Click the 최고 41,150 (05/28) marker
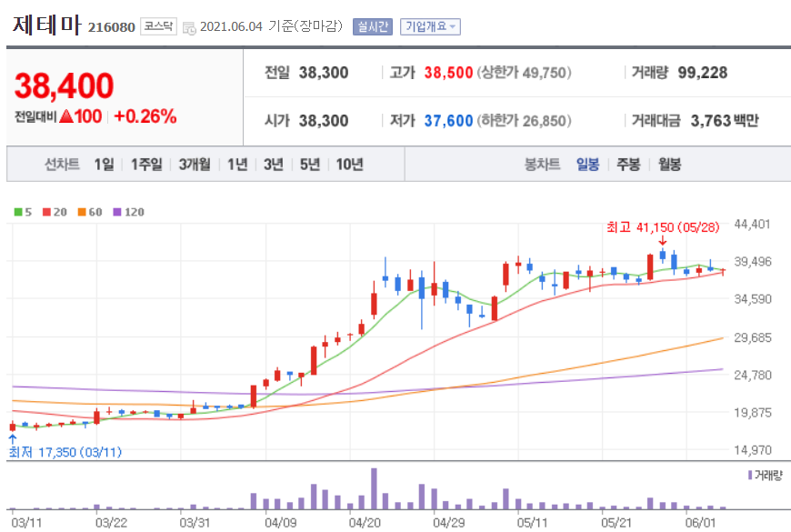 click(663, 227)
